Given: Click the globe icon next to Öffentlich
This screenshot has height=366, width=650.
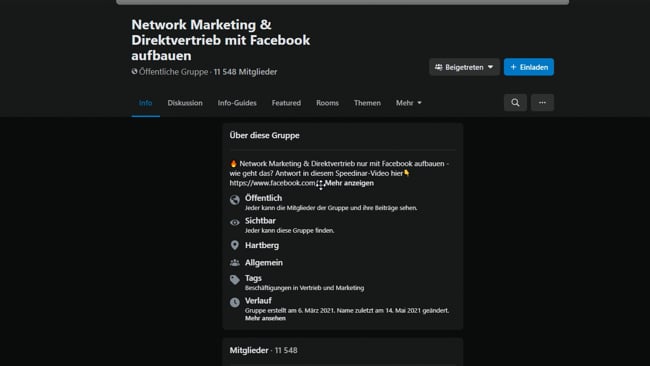Looking at the screenshot, I should click(235, 200).
